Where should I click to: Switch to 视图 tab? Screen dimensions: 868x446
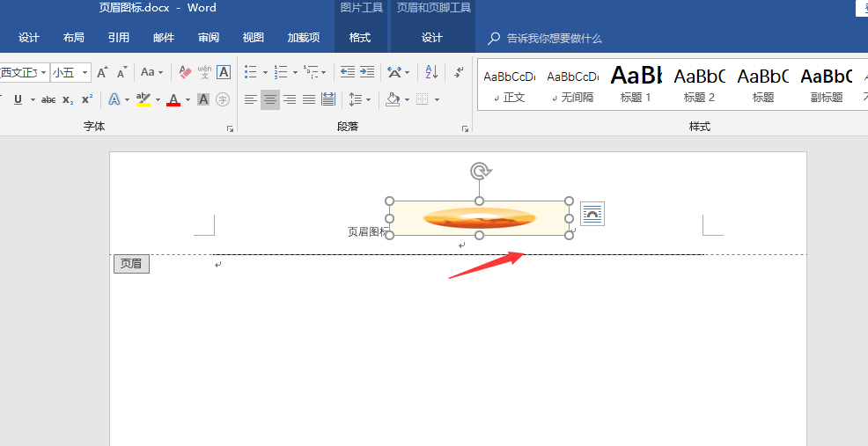tap(253, 38)
